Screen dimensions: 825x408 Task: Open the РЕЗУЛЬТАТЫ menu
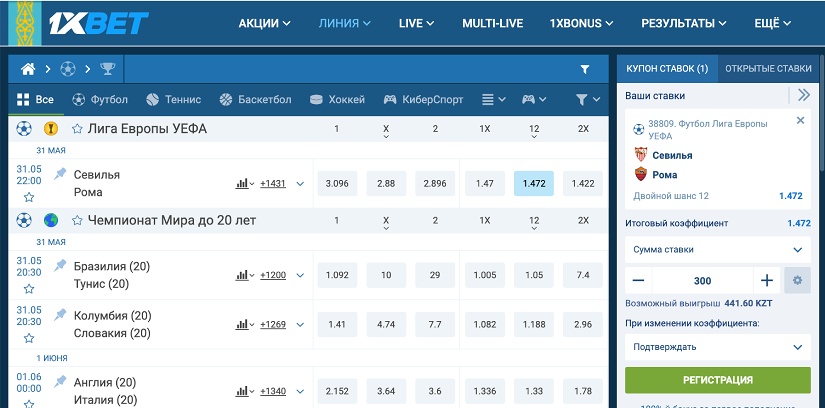tap(683, 23)
